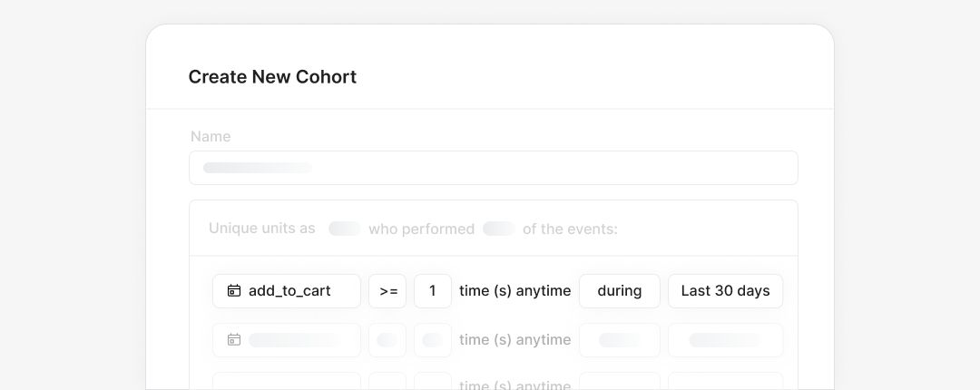This screenshot has width=980, height=390.
Task: Click the 'Name' field label
Action: point(211,137)
